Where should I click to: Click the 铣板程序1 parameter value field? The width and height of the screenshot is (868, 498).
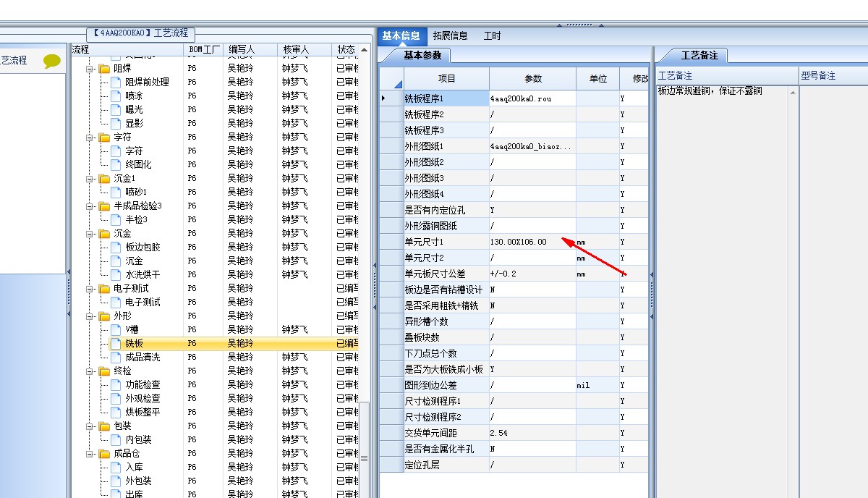(533, 98)
